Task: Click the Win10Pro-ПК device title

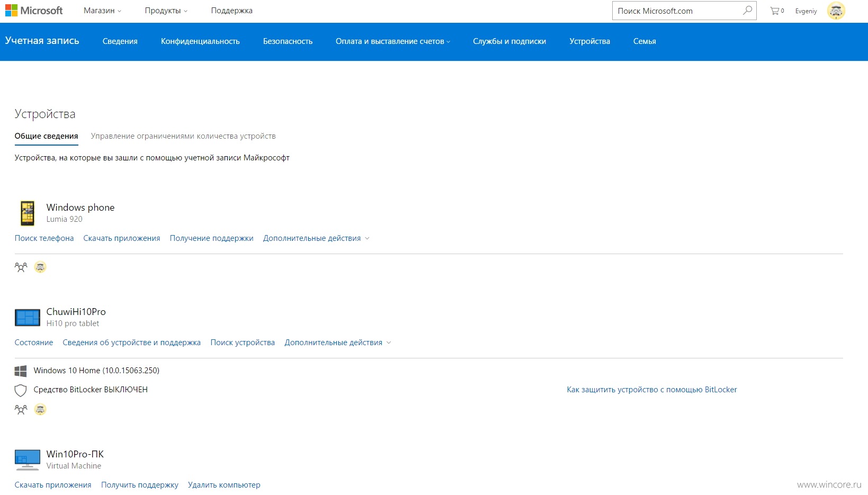Action: tap(75, 454)
